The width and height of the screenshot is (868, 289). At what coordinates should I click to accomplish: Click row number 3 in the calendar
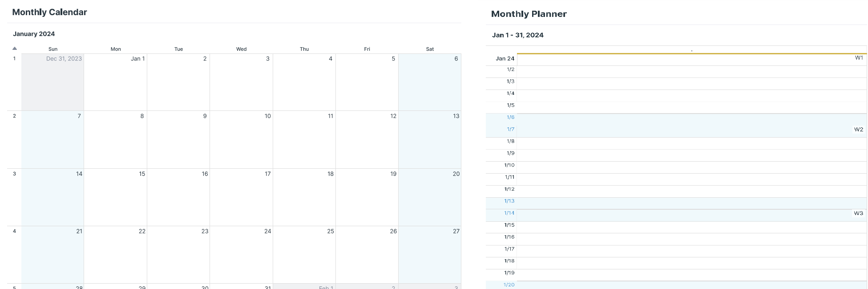pyautogui.click(x=14, y=174)
